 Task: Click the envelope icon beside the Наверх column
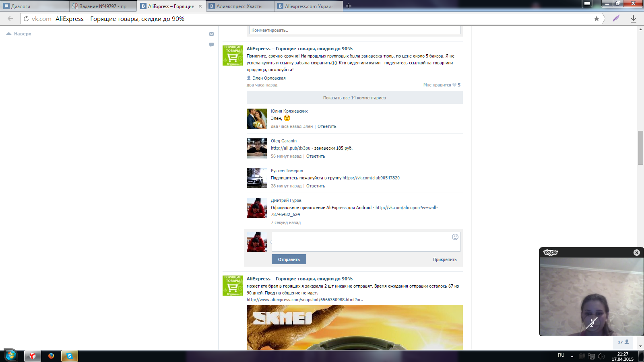[x=211, y=34]
